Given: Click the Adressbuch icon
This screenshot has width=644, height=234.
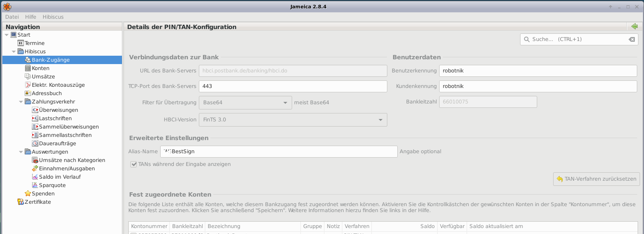Looking at the screenshot, I should click(x=28, y=93).
